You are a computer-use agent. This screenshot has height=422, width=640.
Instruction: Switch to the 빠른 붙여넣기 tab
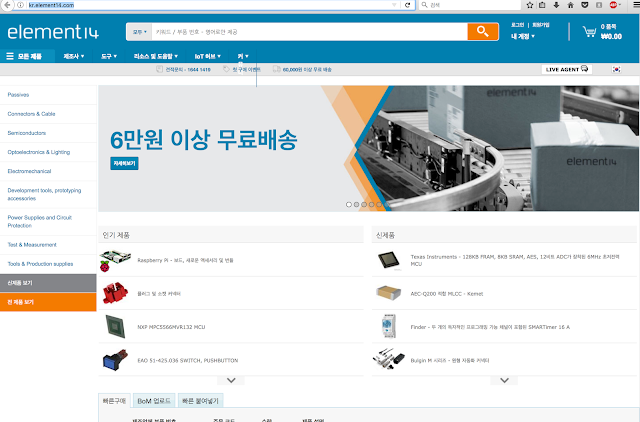click(x=200, y=401)
